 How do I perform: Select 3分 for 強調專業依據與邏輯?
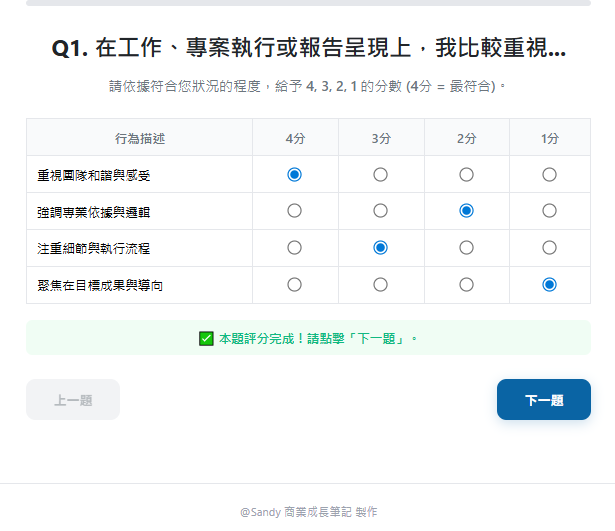point(380,211)
